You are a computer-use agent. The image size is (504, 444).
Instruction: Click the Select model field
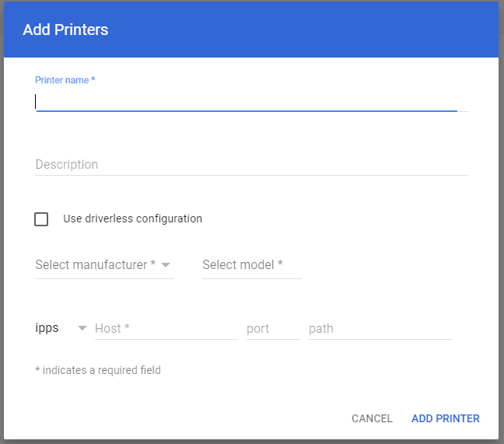(x=251, y=265)
